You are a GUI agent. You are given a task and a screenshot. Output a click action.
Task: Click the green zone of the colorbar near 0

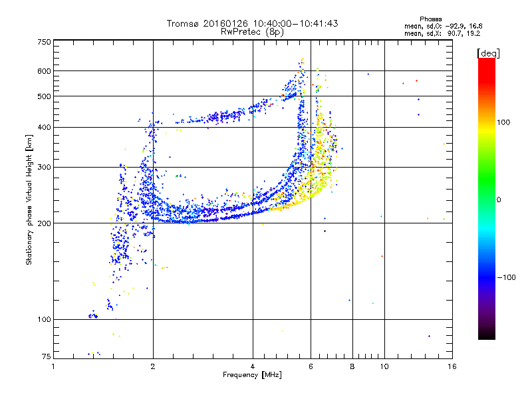pyautogui.click(x=486, y=199)
